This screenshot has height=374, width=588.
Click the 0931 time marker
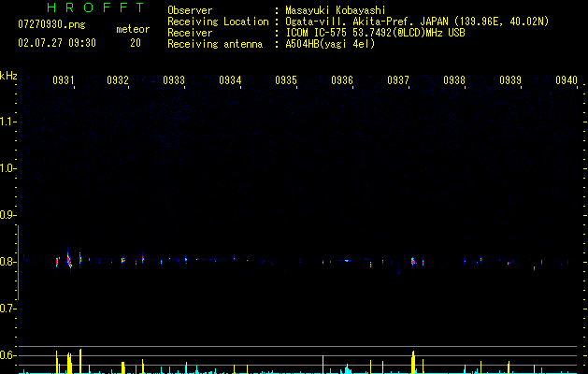(63, 80)
